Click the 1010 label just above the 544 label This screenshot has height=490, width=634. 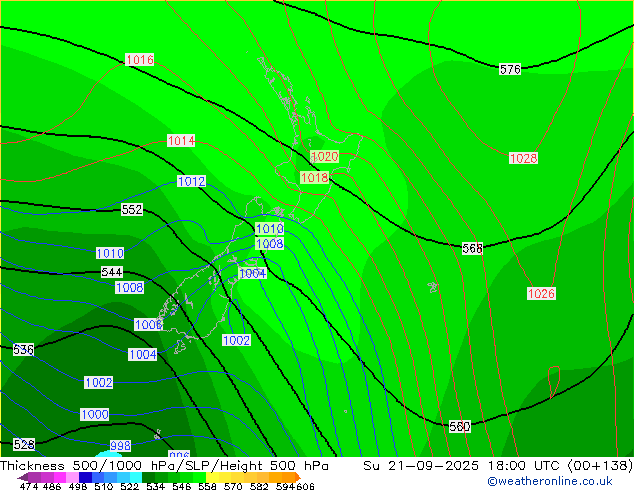tap(110, 253)
